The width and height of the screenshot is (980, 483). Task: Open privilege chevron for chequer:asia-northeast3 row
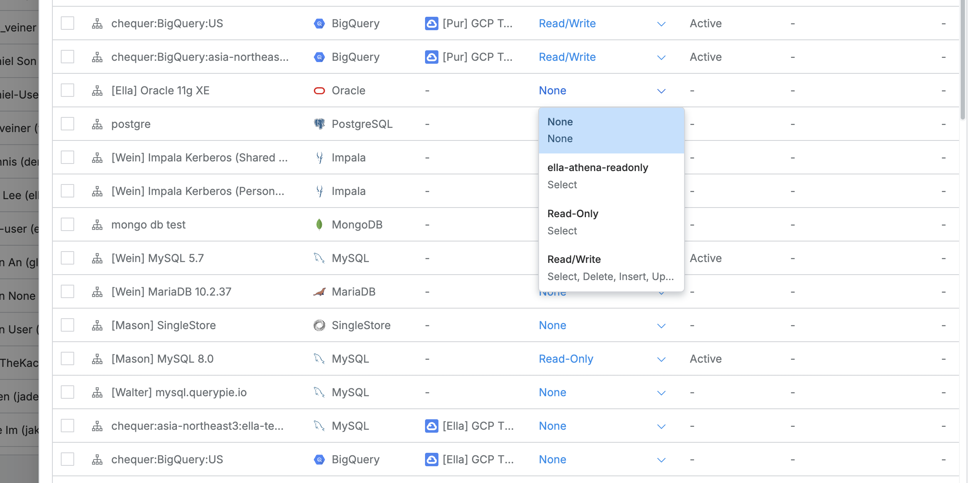[x=661, y=426]
